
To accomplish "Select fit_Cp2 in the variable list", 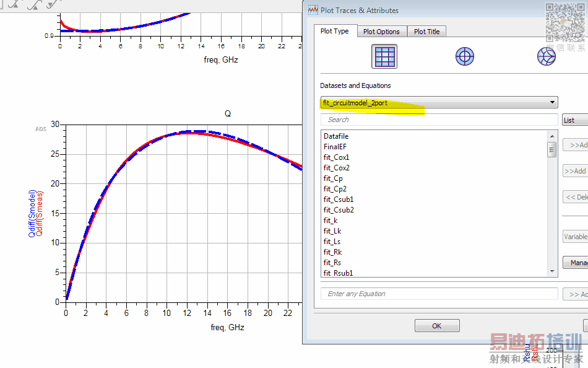I will tap(335, 189).
